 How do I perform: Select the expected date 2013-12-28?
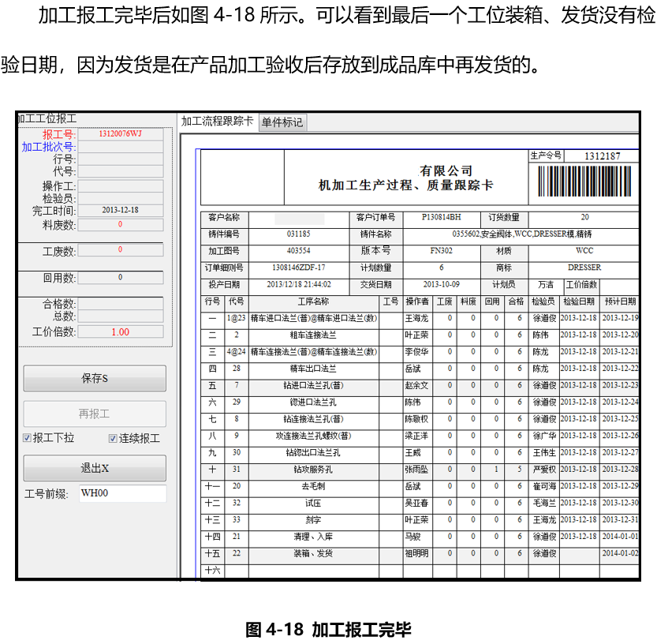point(620,469)
